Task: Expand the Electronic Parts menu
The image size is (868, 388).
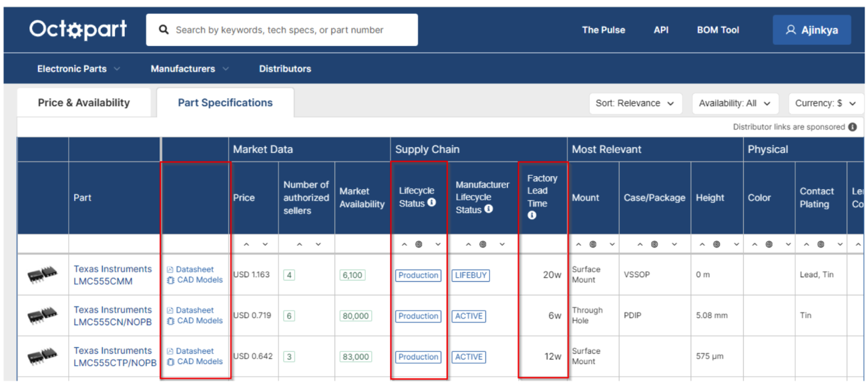Action: 73,68
